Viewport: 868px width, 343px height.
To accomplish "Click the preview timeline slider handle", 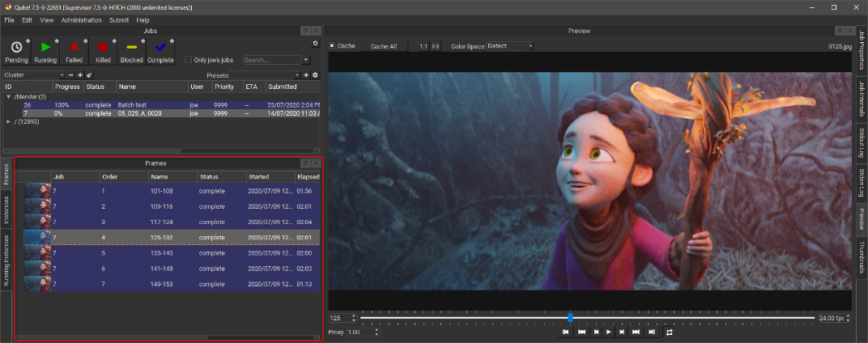I will click(570, 318).
